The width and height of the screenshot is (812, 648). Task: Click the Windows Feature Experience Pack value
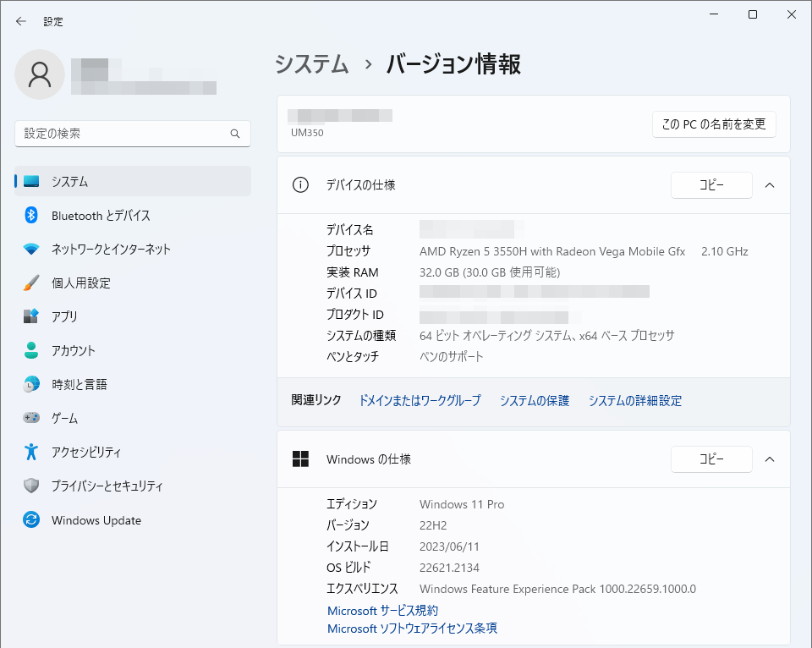coord(557,589)
